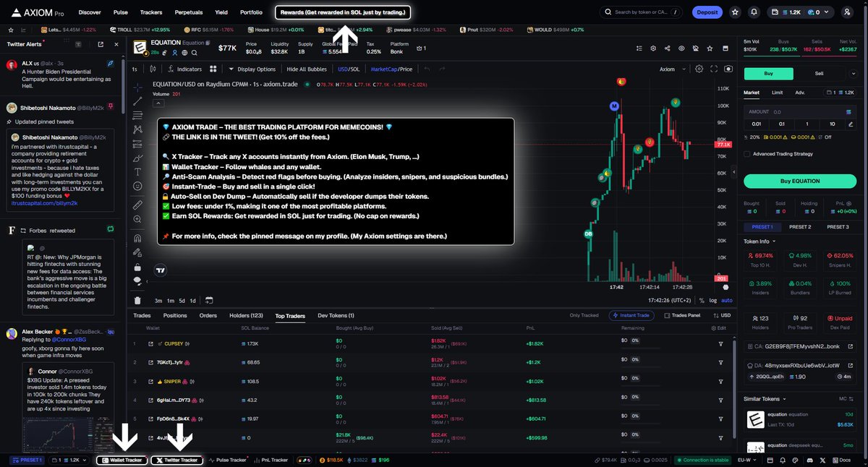Select the trend line drawing tool

point(137,100)
